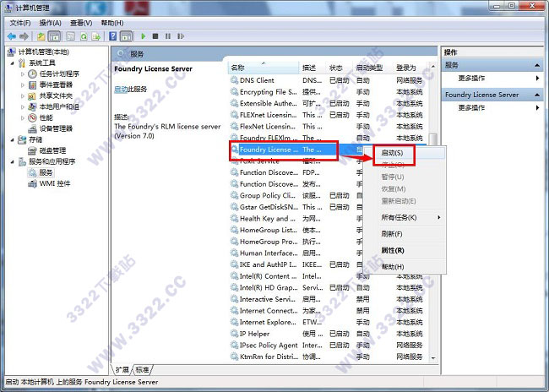Image resolution: width=549 pixels, height=392 pixels.
Task: Select the 任务计划程序 tree node
Action: pos(59,73)
